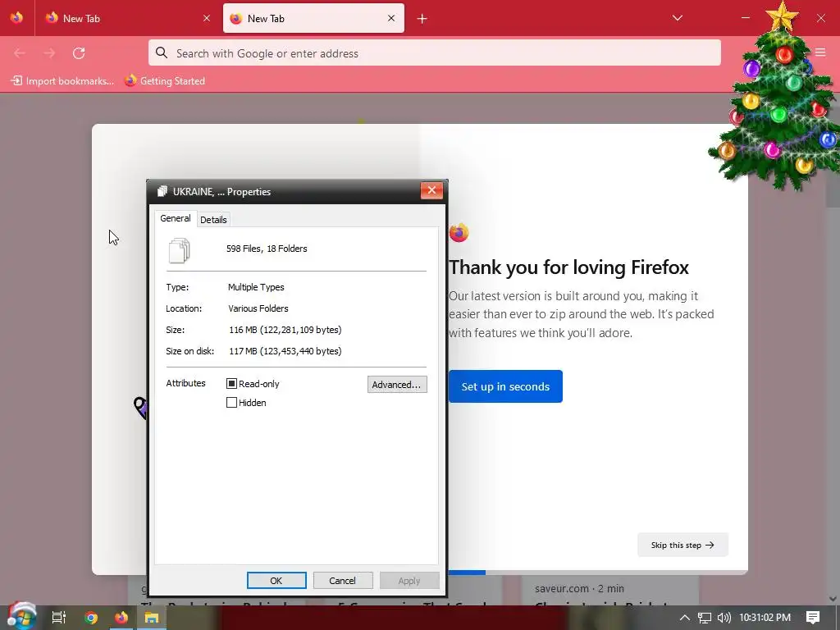This screenshot has height=630, width=840.
Task: Click Set up in seconds button
Action: click(x=505, y=386)
